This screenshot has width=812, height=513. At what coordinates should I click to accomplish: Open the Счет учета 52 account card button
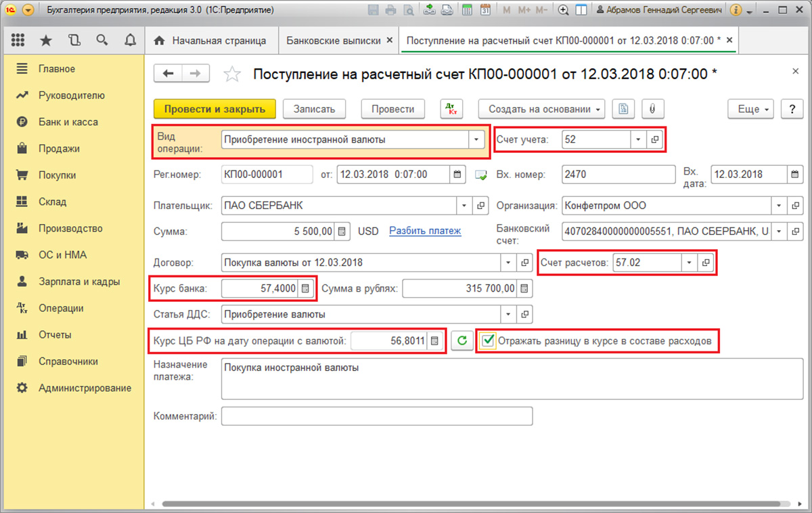click(x=654, y=140)
